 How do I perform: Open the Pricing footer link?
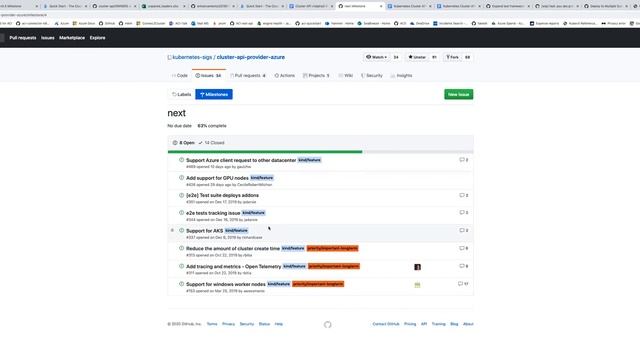click(x=410, y=324)
